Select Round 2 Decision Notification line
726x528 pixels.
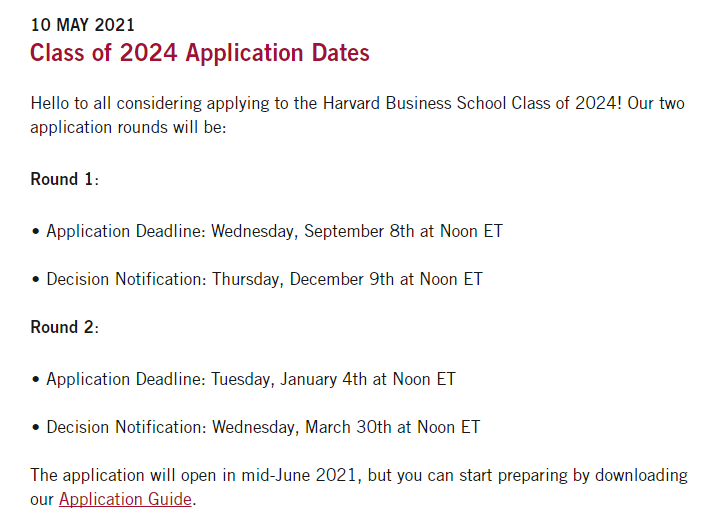point(256,427)
